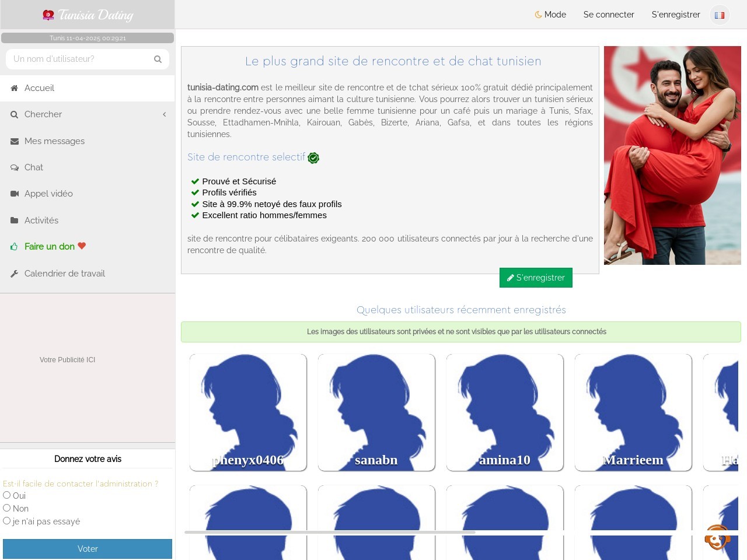Screen dimensions: 747x560
Task: Select the Oui radio option
Action: click(7, 495)
